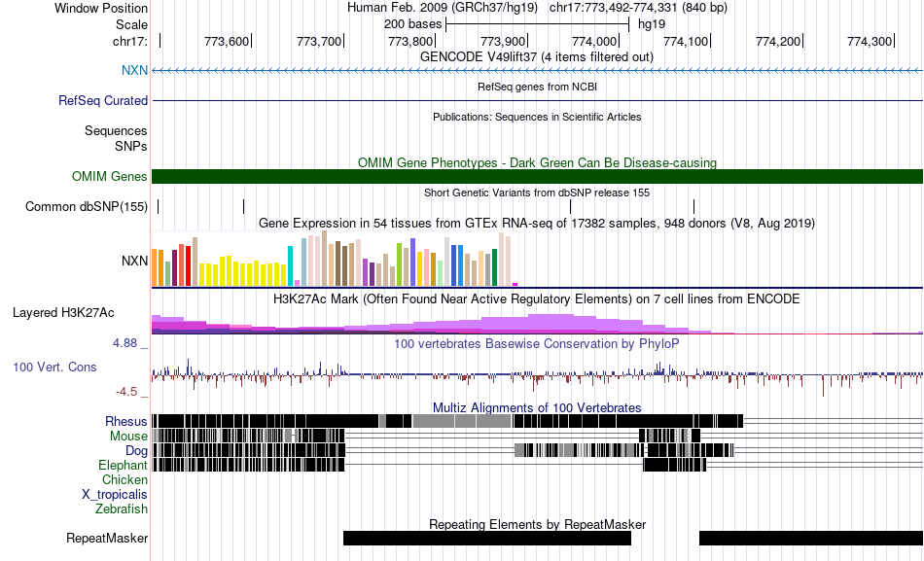Click 'Gene Expression in 54 tissues' GTEx title
924x561 pixels.
coord(537,224)
